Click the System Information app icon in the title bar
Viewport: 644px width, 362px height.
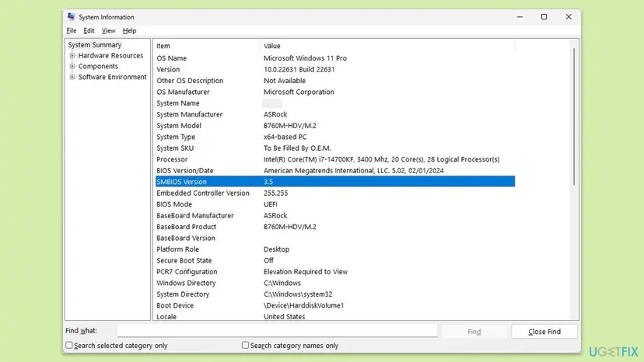pyautogui.click(x=71, y=16)
